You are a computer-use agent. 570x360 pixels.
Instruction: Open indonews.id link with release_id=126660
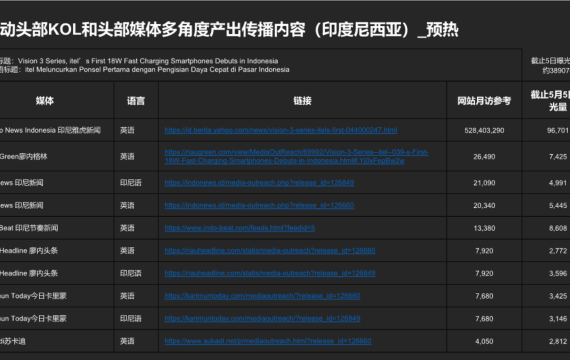pyautogui.click(x=259, y=205)
